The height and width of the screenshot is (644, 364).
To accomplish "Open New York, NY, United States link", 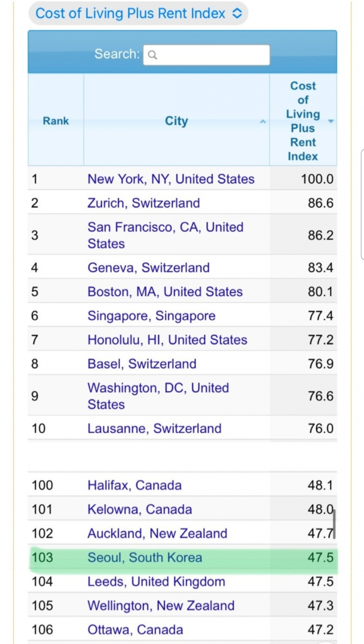I will click(171, 179).
